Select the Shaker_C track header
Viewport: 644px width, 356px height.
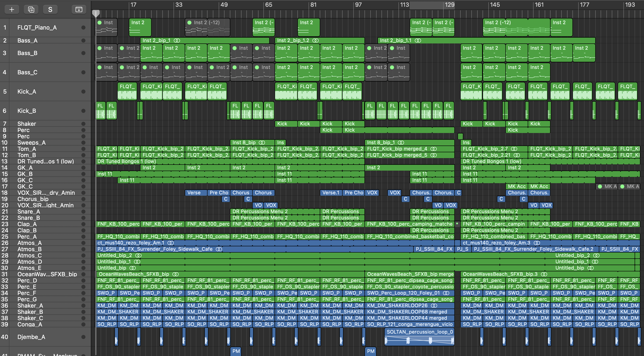pyautogui.click(x=45, y=318)
